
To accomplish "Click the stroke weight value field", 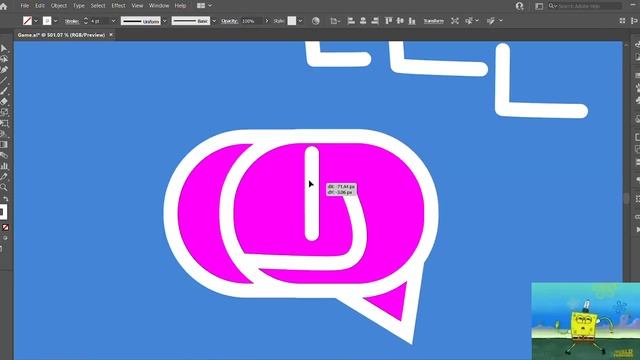I will (x=99, y=21).
